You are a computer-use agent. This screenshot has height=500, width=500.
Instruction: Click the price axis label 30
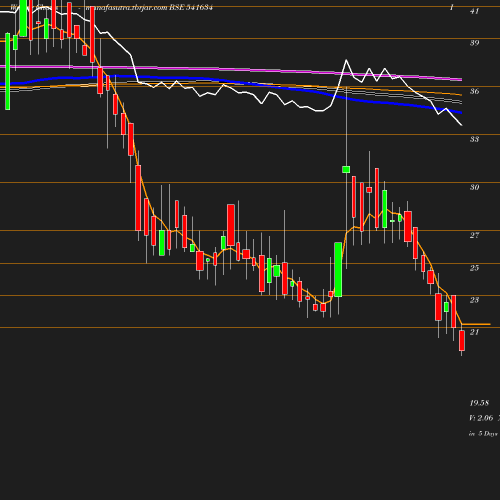pos(474,187)
